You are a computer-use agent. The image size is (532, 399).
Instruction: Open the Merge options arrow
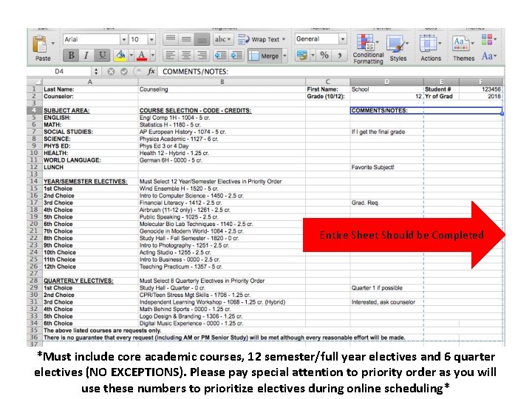tap(285, 55)
